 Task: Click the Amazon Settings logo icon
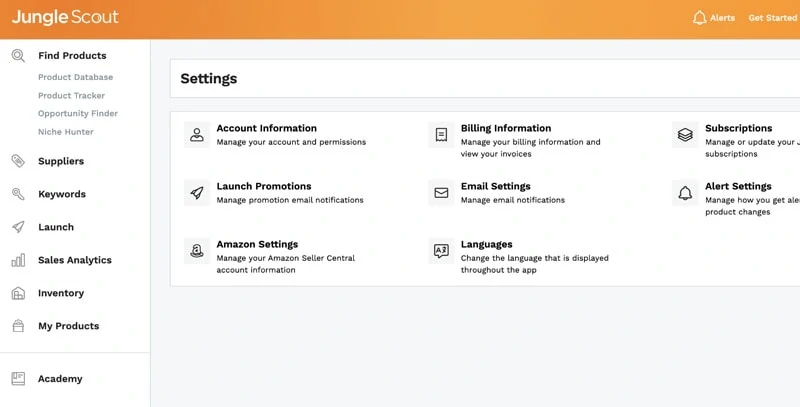click(x=196, y=251)
